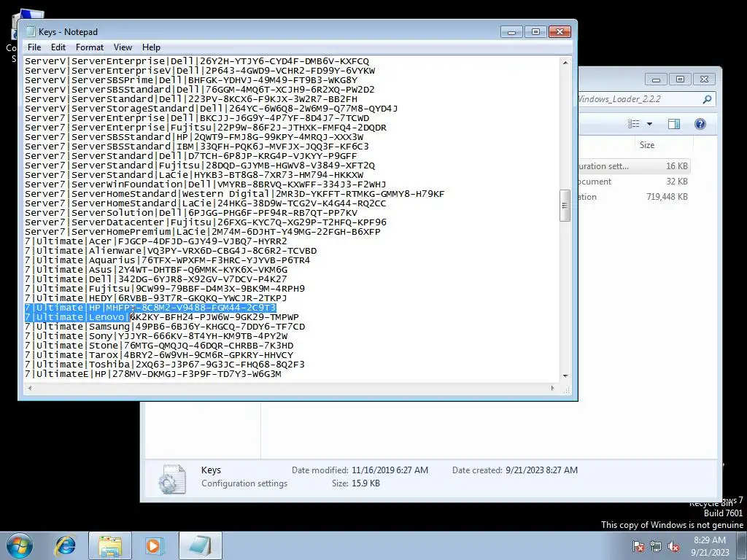Viewport: 747px width, 560px height.
Task: Open the view options dropdown arrow in Explorer
Action: click(649, 124)
